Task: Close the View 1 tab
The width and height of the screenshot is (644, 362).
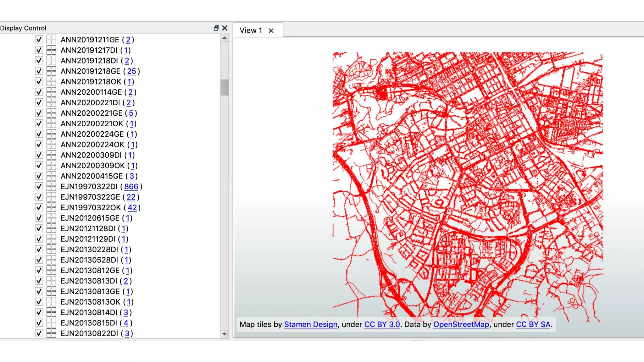Action: pyautogui.click(x=271, y=30)
